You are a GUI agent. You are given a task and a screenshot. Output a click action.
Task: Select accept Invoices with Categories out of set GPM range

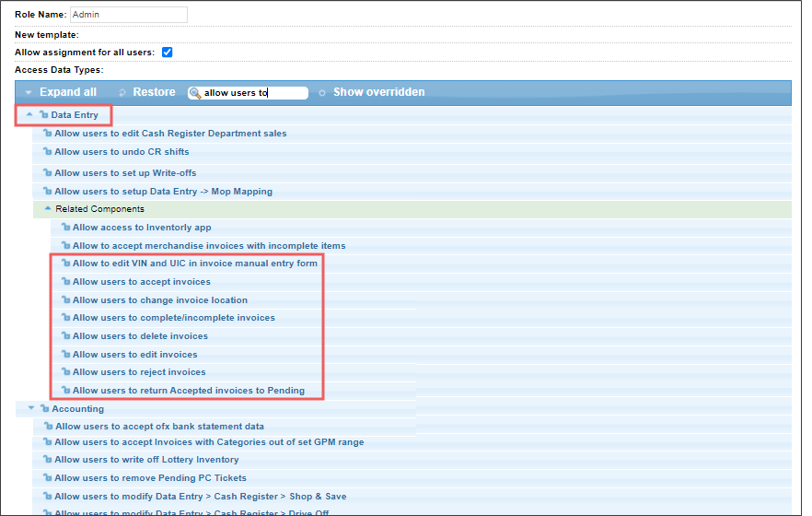(x=209, y=442)
